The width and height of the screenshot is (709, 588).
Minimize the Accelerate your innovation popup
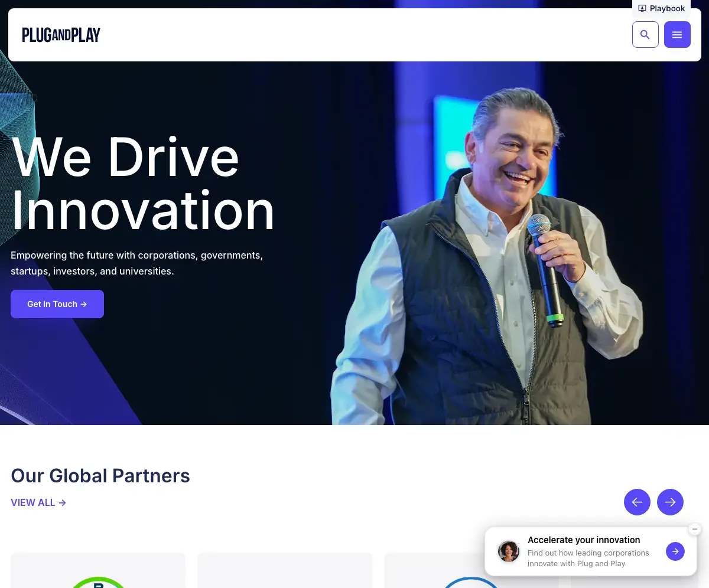[x=695, y=529]
